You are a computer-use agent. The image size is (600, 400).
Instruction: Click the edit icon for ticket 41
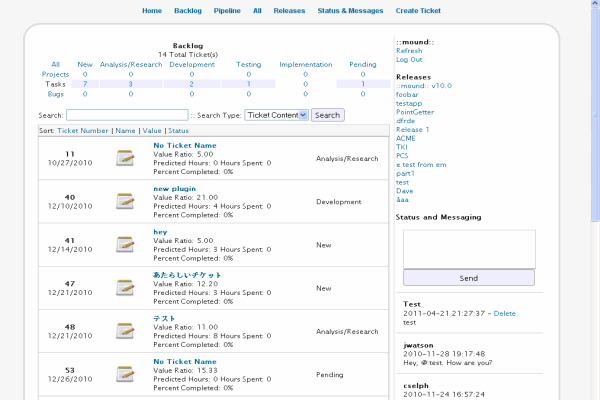125,245
